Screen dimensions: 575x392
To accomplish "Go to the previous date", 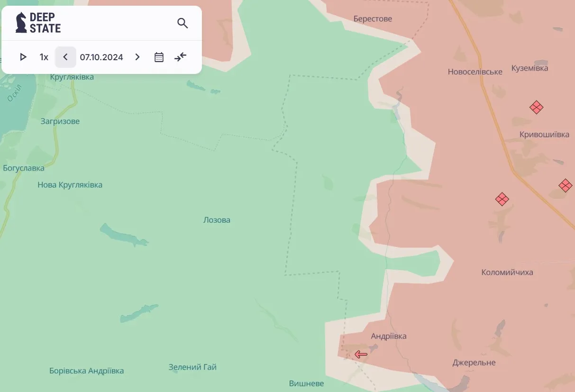I will pyautogui.click(x=65, y=57).
